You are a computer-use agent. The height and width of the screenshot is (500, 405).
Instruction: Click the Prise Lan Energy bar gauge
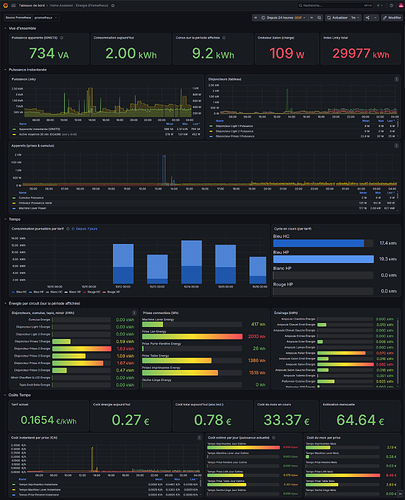tap(192, 336)
